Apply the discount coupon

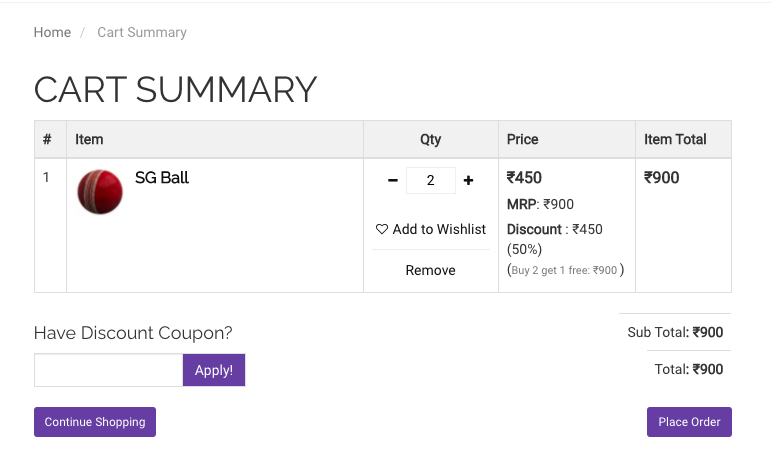pos(214,370)
